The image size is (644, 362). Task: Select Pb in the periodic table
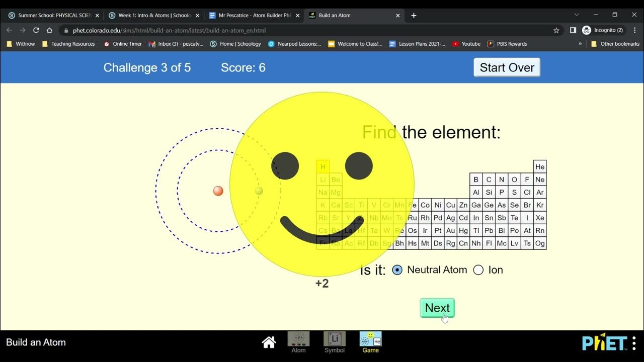pyautogui.click(x=489, y=231)
